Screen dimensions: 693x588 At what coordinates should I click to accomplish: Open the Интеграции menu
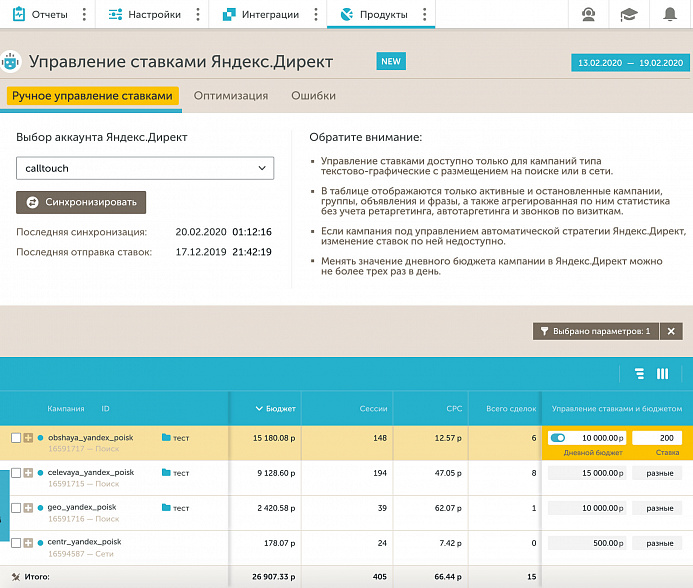coord(261,15)
